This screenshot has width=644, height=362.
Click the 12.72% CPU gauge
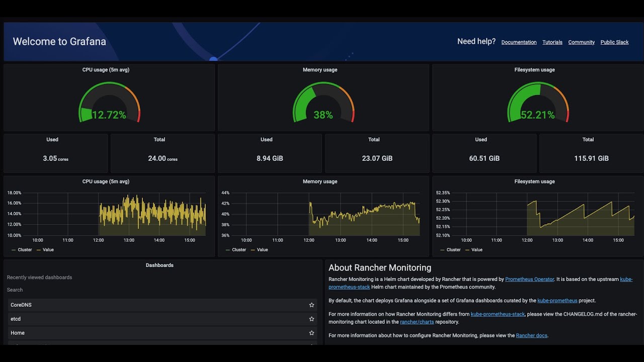[109, 103]
